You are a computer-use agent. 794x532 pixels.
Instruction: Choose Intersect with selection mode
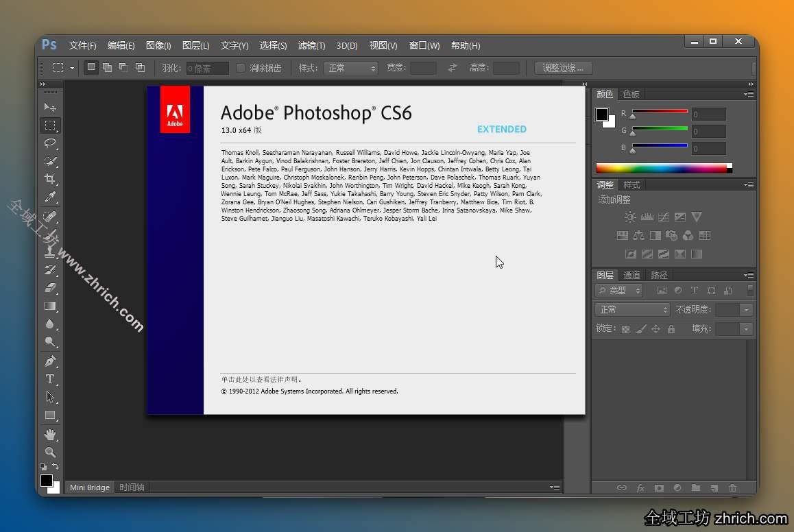141,67
